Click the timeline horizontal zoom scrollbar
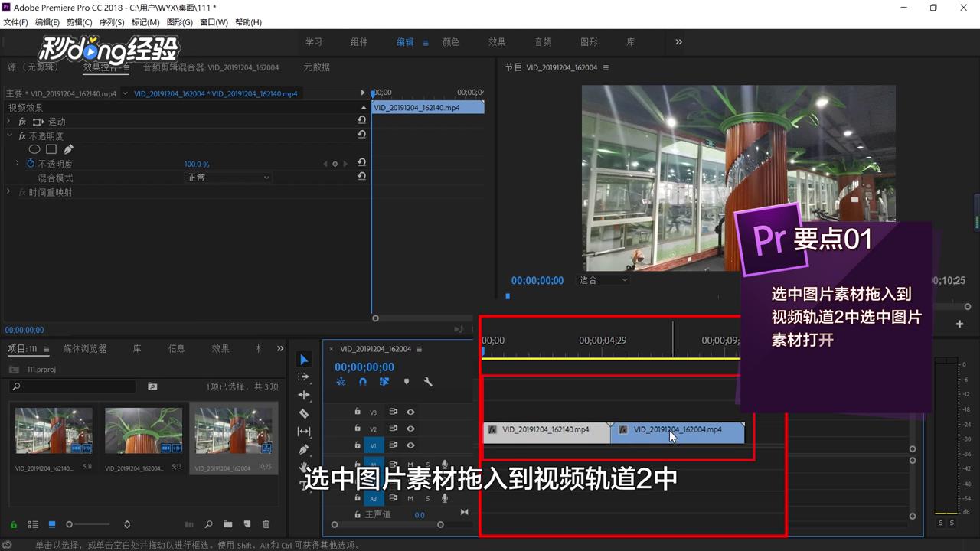 point(387,524)
